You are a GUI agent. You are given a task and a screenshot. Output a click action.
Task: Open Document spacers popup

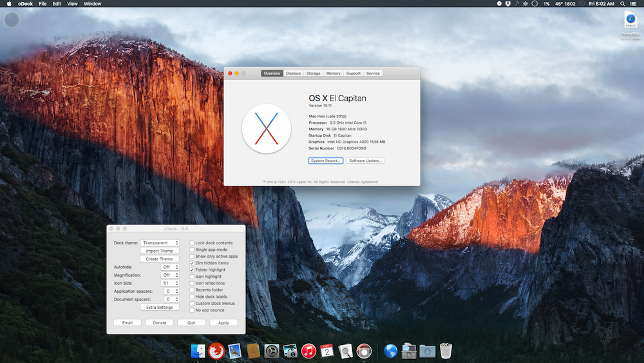[172, 299]
